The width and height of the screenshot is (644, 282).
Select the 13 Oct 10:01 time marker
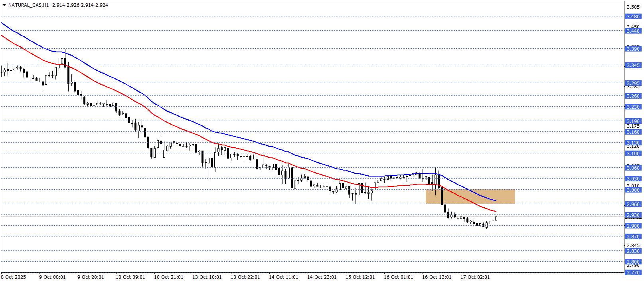point(207,277)
